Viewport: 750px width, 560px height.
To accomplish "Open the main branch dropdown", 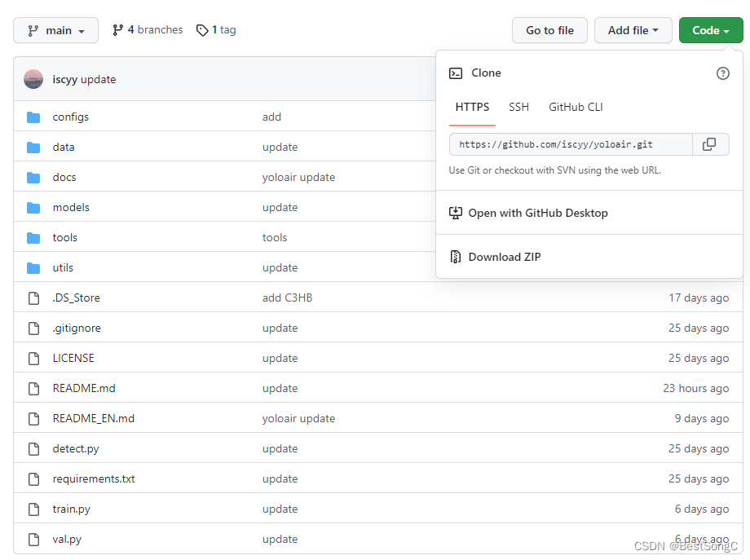I will tap(55, 30).
